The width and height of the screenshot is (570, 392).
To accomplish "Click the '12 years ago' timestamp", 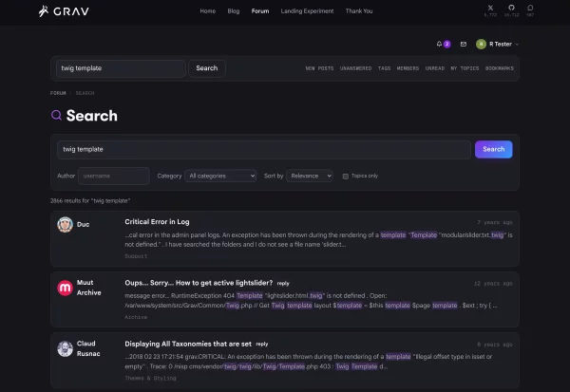I will point(493,284).
